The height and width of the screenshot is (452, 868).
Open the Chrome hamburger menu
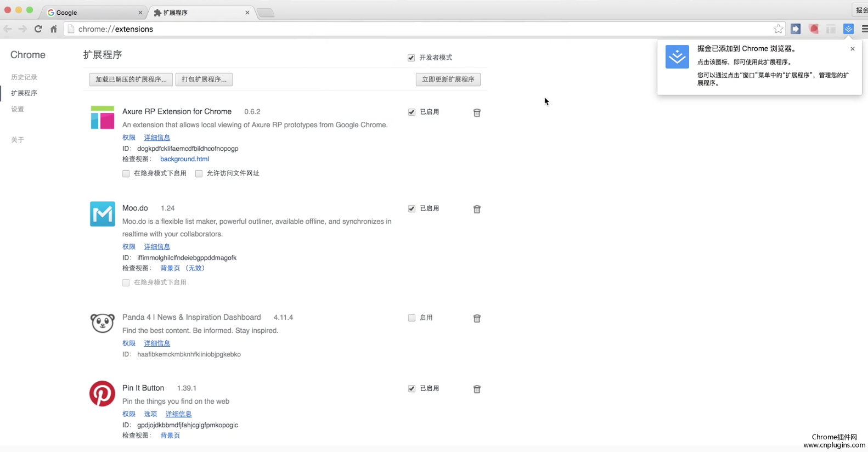865,29
